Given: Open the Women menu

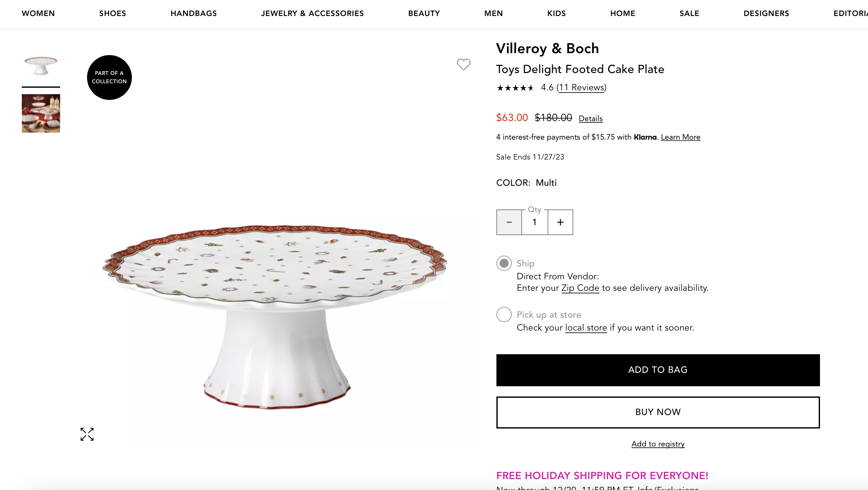Looking at the screenshot, I should click(x=38, y=13).
